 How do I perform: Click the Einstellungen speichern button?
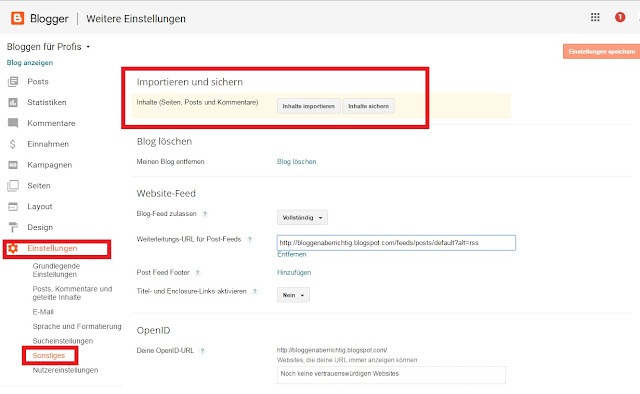click(x=602, y=51)
